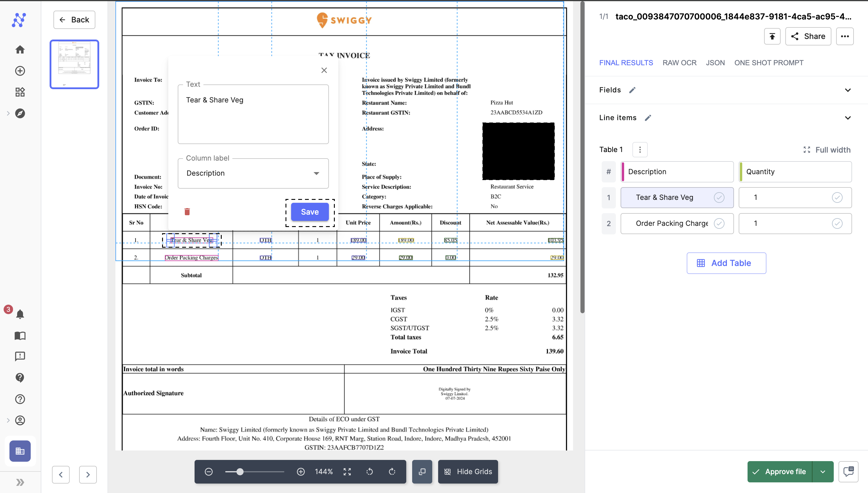The height and width of the screenshot is (493, 868).
Task: Collapse the Line items section chevron
Action: (848, 118)
